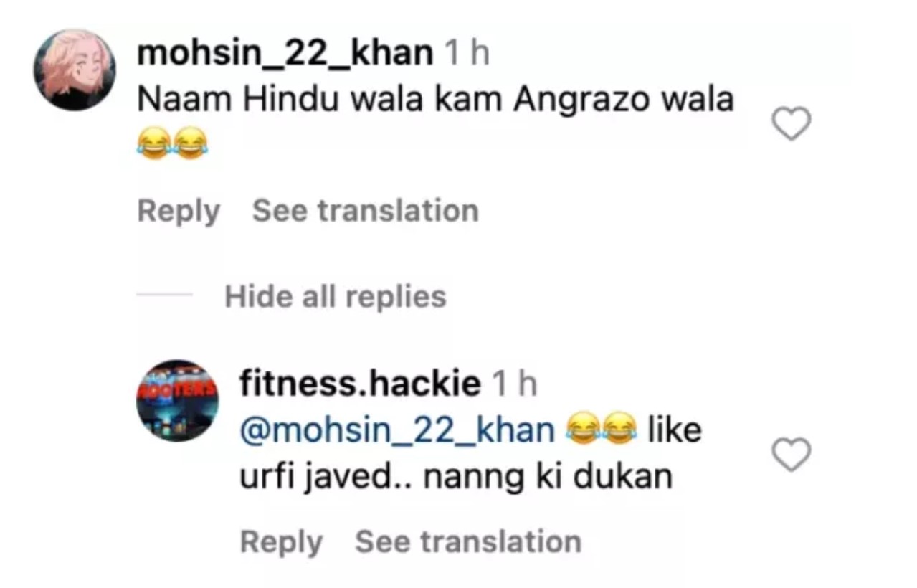Follow the blue @mohsin_22_khan mention

click(398, 431)
